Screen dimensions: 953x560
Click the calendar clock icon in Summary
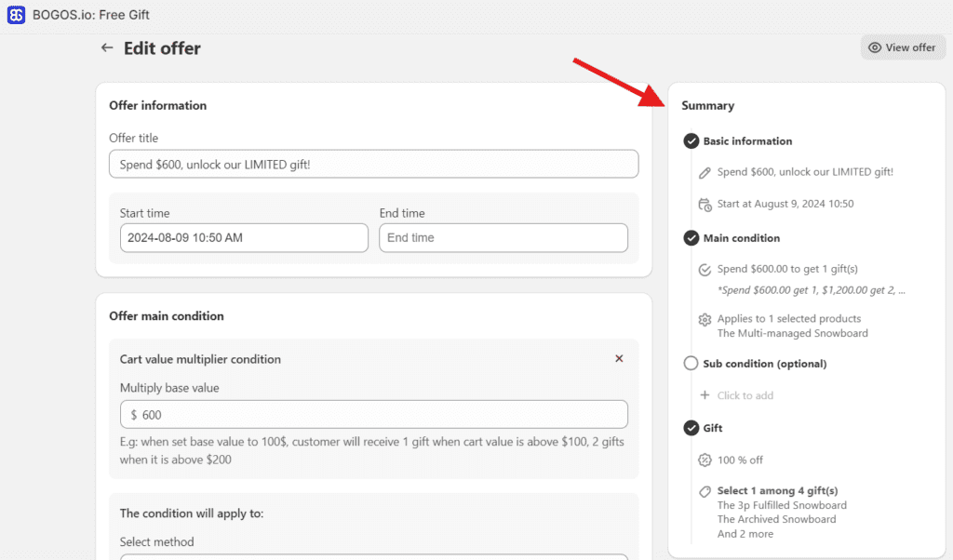pyautogui.click(x=705, y=204)
